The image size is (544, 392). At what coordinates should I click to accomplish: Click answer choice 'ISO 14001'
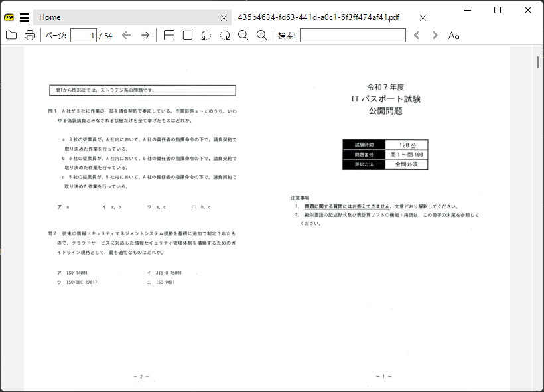[72, 273]
